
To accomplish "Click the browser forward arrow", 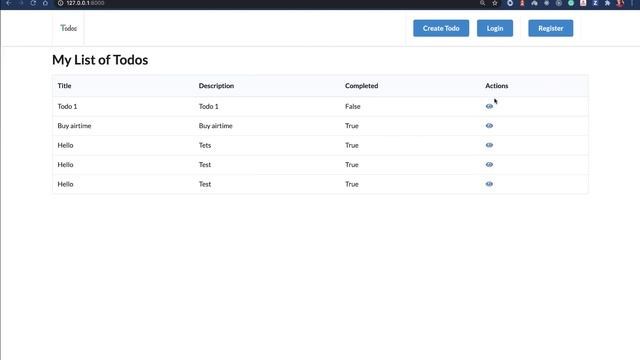I will (x=21, y=3).
